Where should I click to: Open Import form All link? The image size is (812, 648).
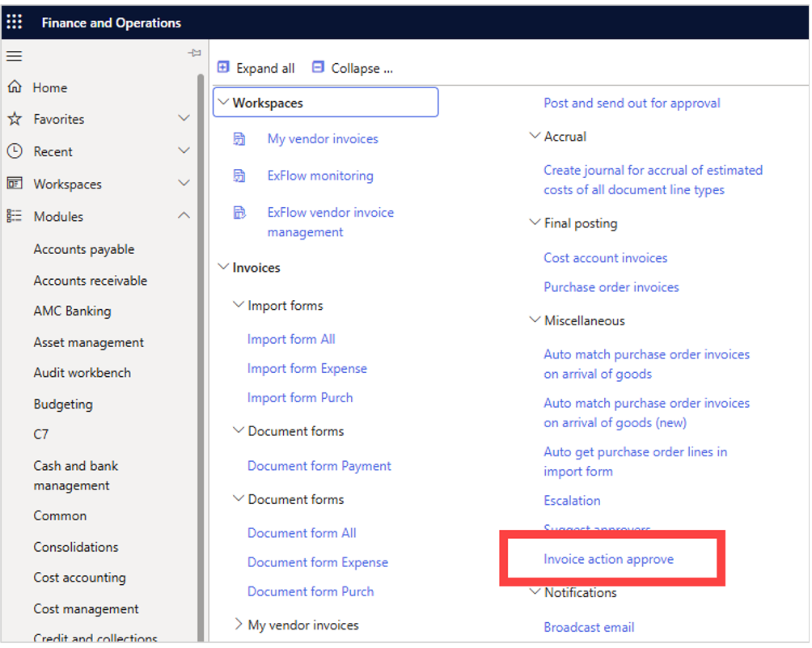pos(291,339)
